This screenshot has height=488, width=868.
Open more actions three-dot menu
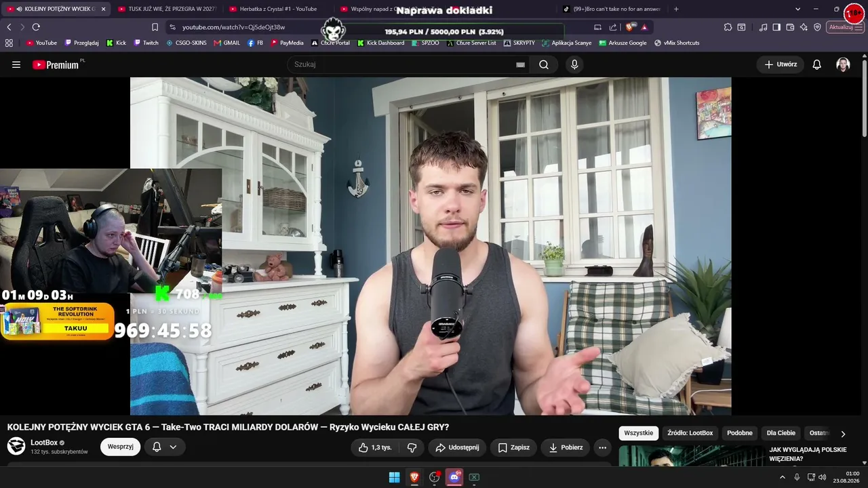(x=602, y=447)
